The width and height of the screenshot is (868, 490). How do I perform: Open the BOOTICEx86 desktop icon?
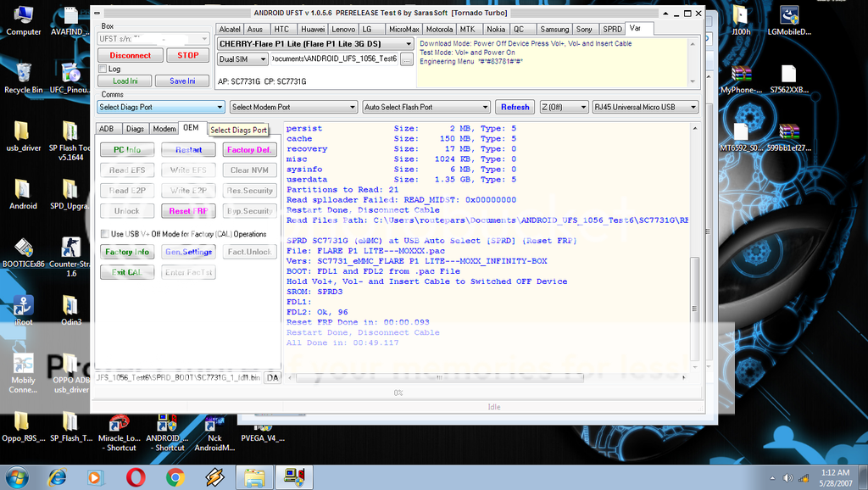click(23, 252)
